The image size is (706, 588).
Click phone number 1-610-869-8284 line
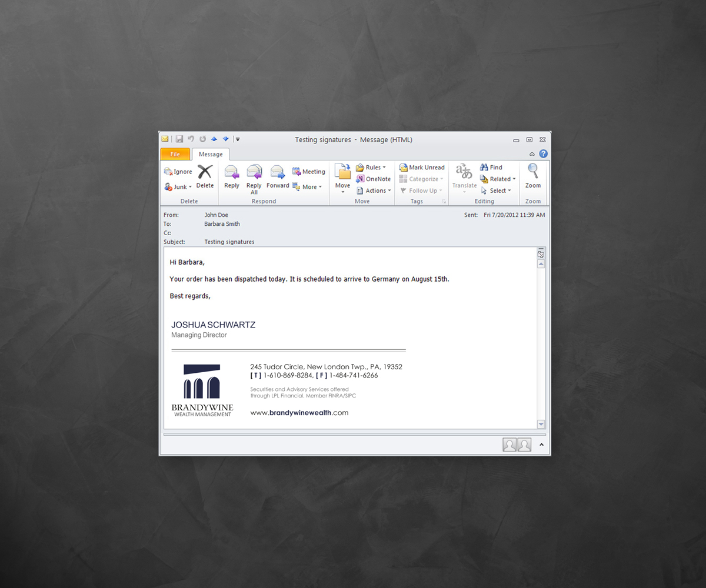pyautogui.click(x=314, y=375)
